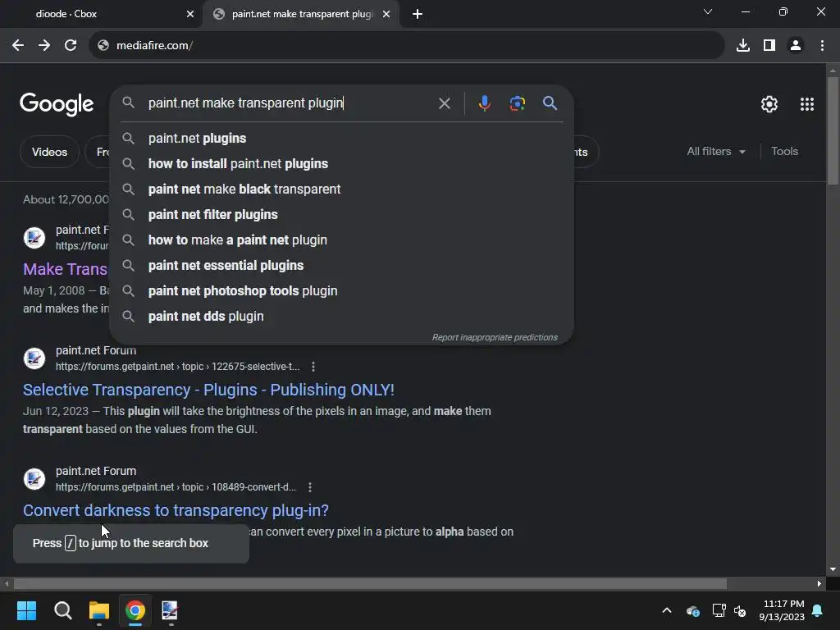Screen dimensions: 840x630
Task: Open Tools button in search options
Action: (x=784, y=152)
